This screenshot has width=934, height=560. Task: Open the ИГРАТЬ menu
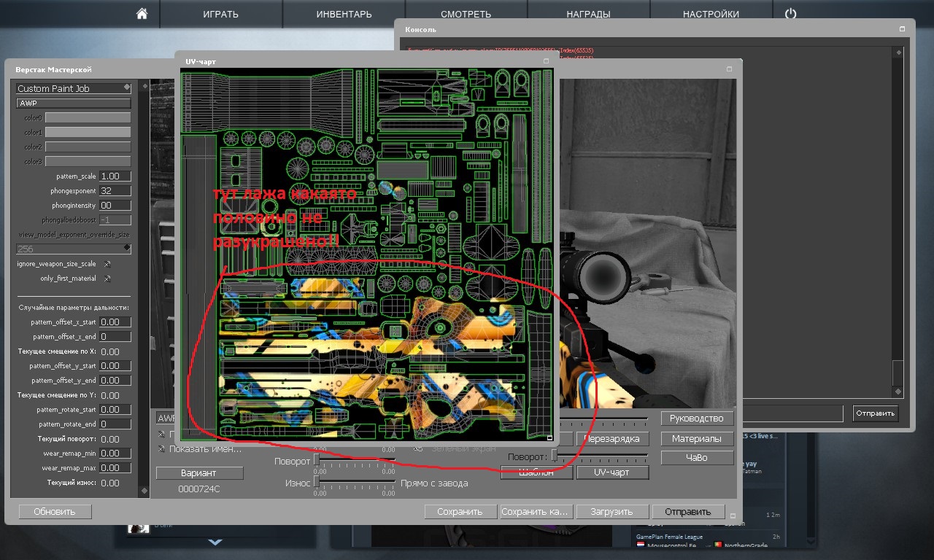coord(222,14)
